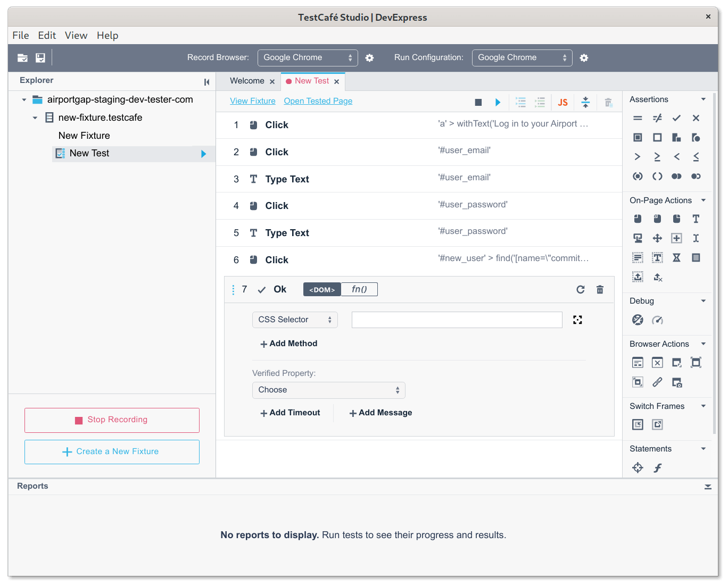Add a Right Click mouse action

[676, 219]
